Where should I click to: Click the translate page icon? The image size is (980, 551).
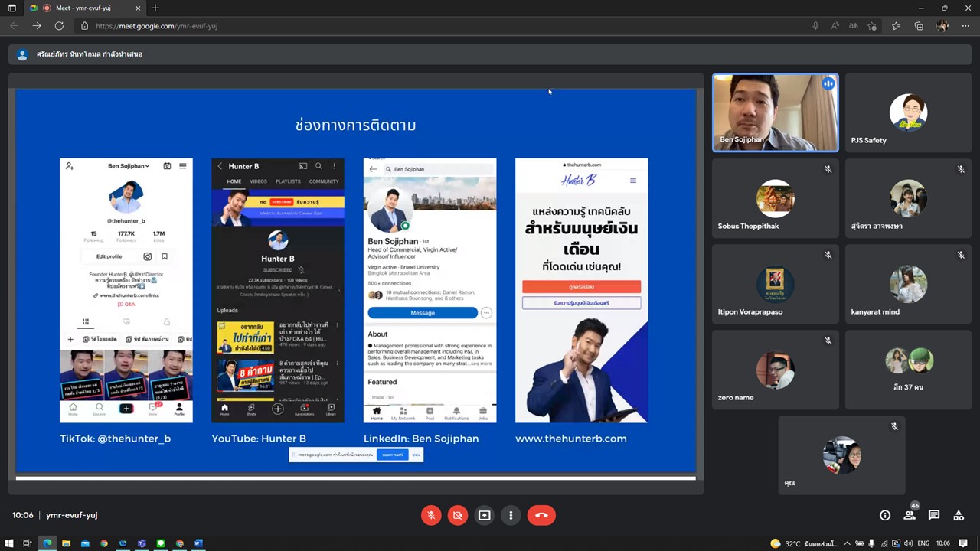(853, 26)
